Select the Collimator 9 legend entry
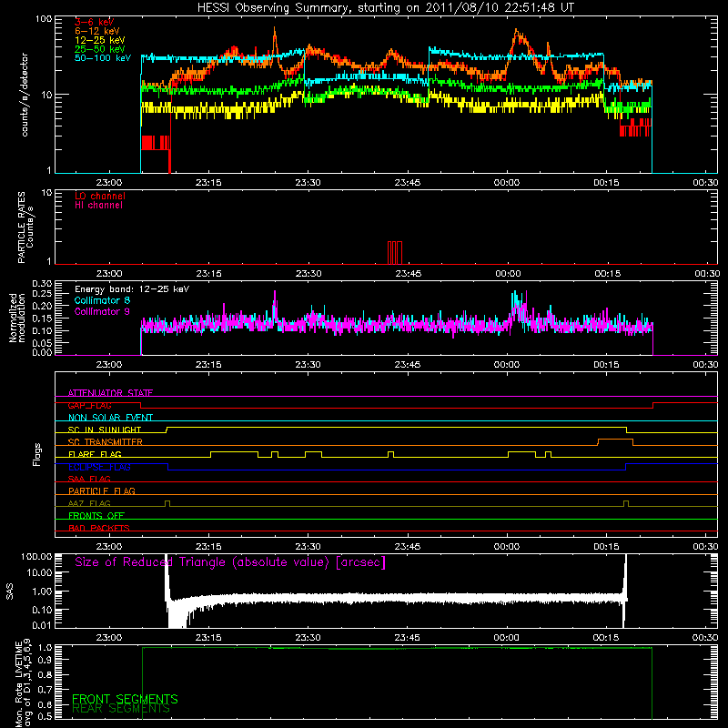This screenshot has width=728, height=728. tap(102, 311)
